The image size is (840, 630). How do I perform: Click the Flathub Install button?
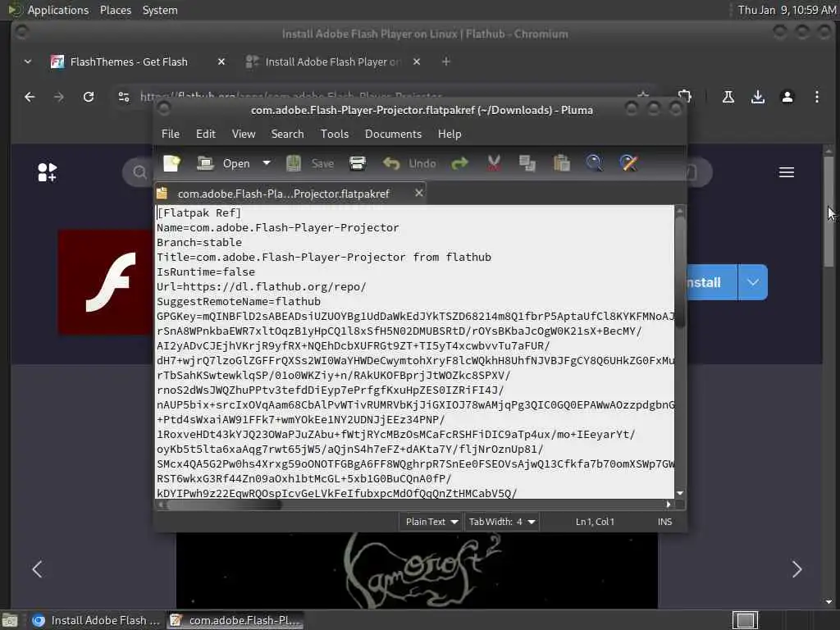(x=712, y=282)
